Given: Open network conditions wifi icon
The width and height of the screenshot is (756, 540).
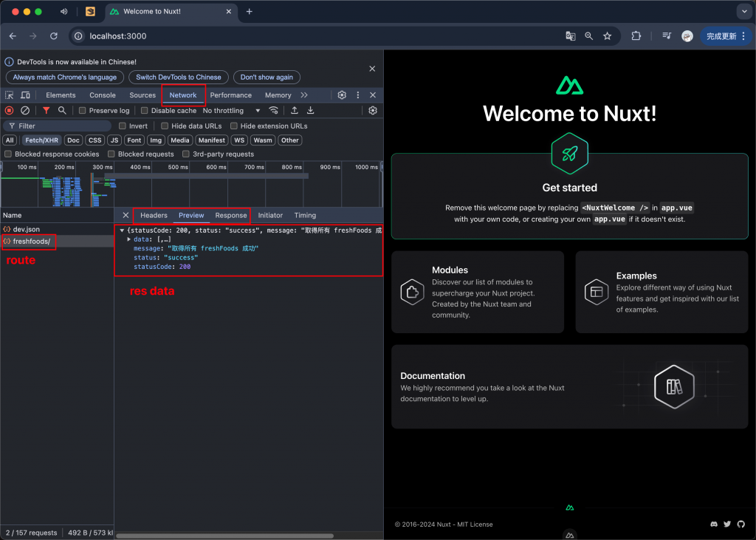Looking at the screenshot, I should tap(274, 111).
